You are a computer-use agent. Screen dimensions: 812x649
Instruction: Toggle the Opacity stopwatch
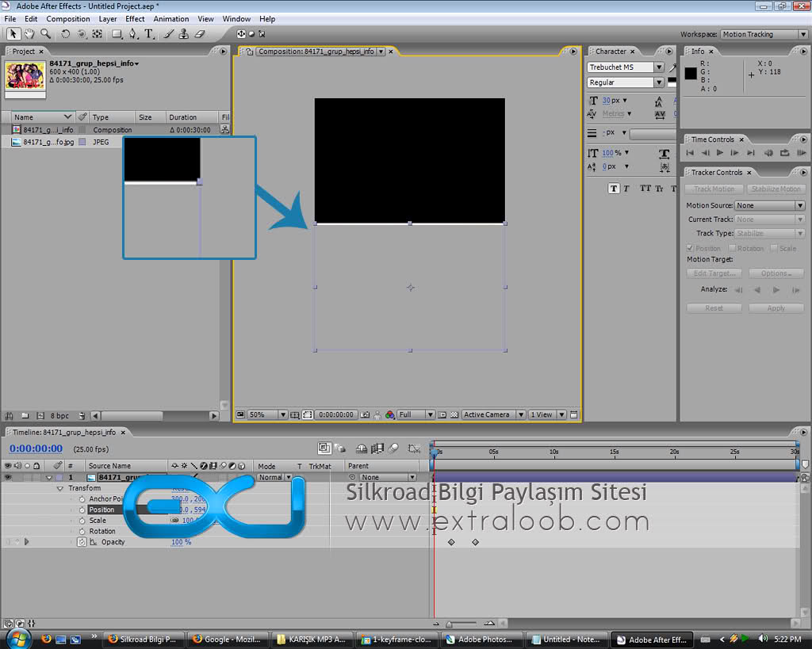click(82, 542)
